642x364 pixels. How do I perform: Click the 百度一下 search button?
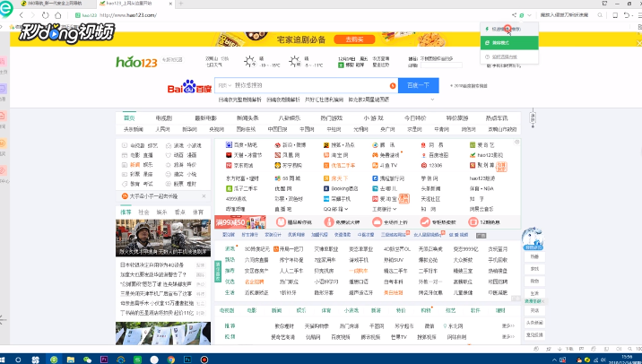418,85
